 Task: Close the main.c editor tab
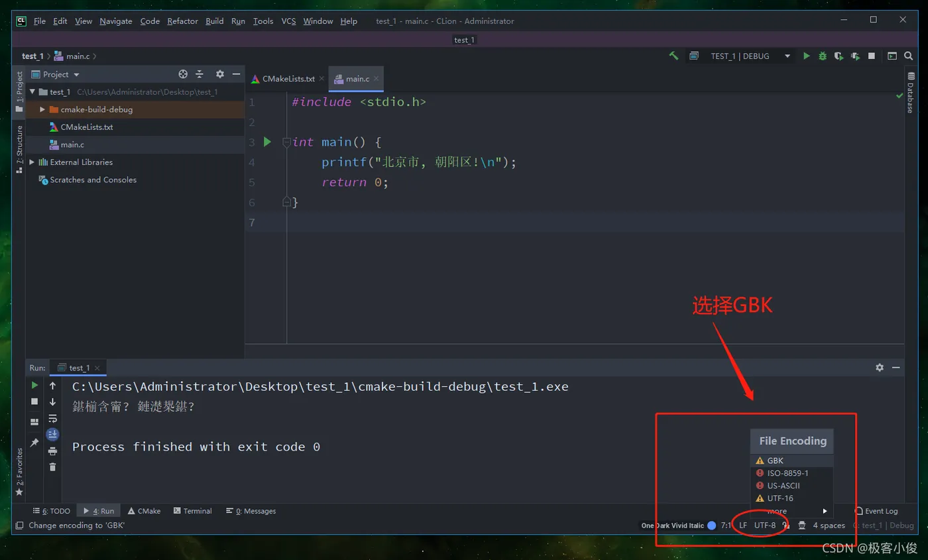(x=376, y=79)
